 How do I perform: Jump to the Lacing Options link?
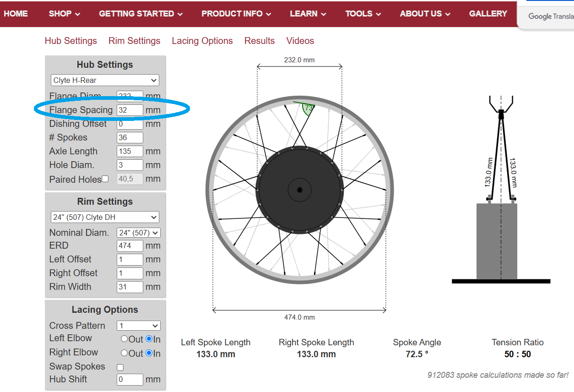point(202,41)
